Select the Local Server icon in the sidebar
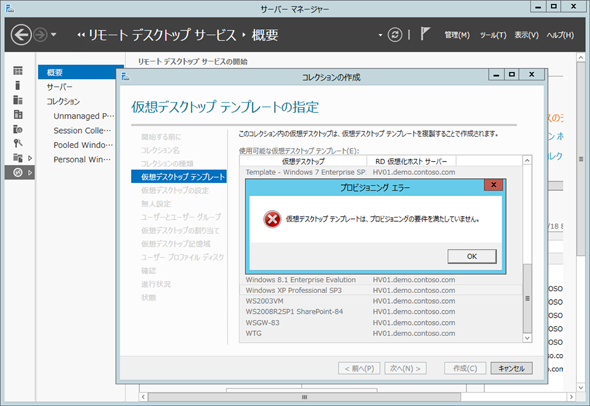The image size is (590, 406). coord(18,85)
